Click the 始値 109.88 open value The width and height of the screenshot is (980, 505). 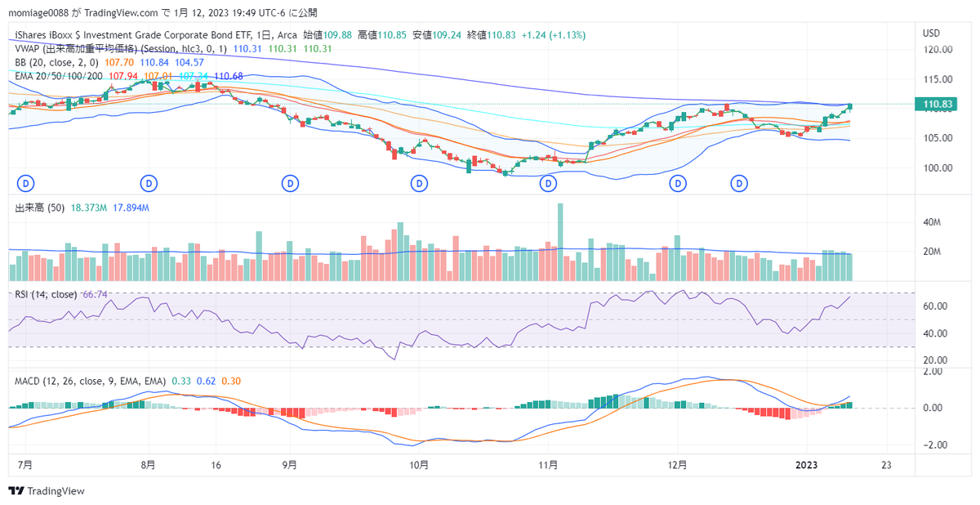[x=327, y=35]
